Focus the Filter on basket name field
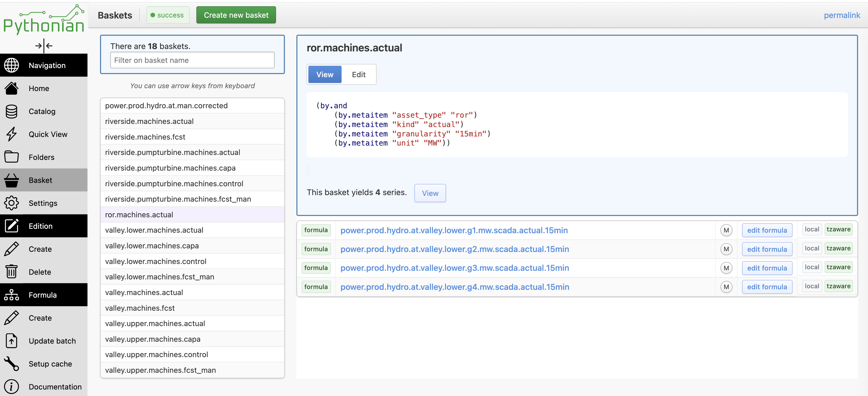Image resolution: width=868 pixels, height=396 pixels. [x=192, y=60]
